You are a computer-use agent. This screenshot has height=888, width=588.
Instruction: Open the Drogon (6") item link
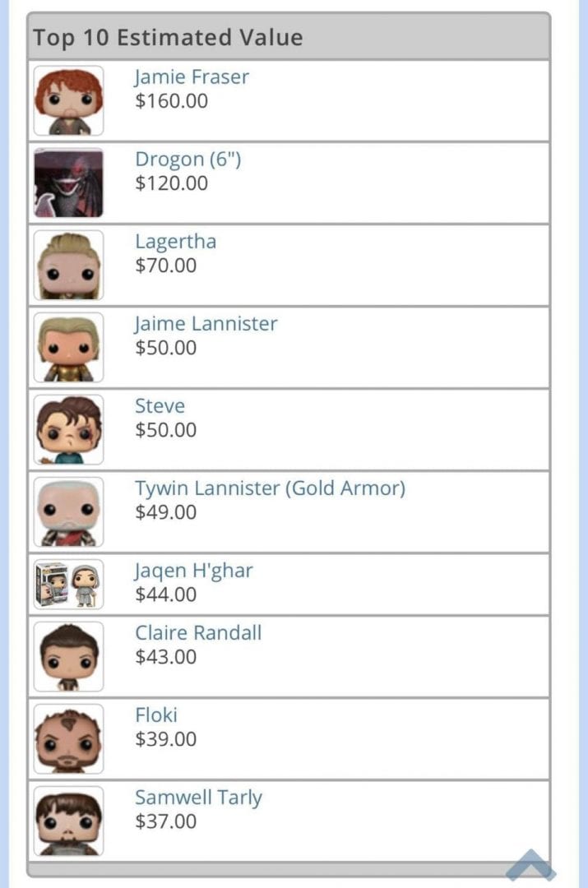click(188, 160)
